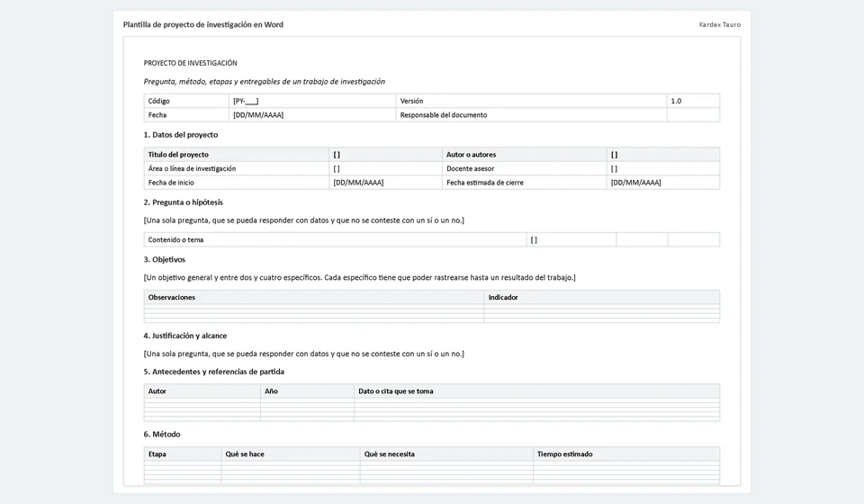
Task: Click the instruction text starting '[Un objetivo general'
Action: tap(359, 277)
